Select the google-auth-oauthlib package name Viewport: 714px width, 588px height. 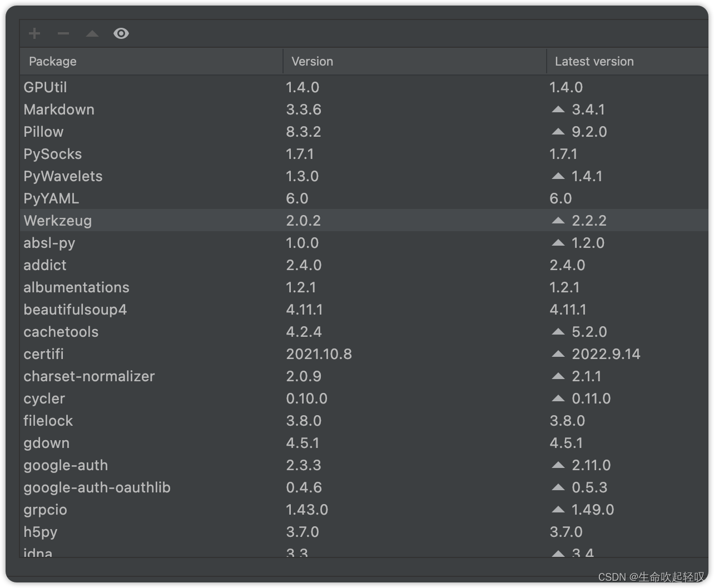(97, 487)
